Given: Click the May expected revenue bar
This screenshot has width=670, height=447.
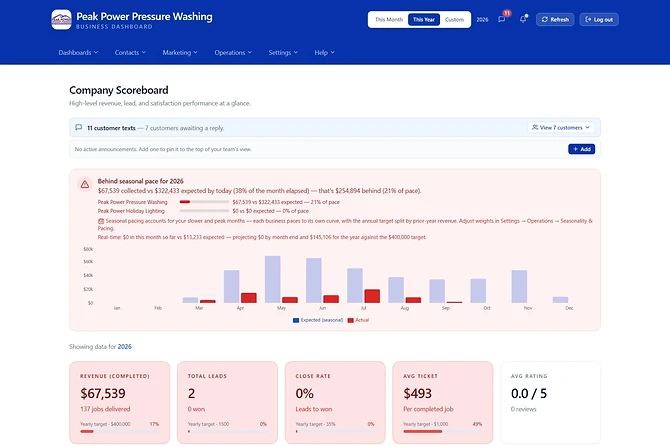Looking at the screenshot, I should coord(273,279).
